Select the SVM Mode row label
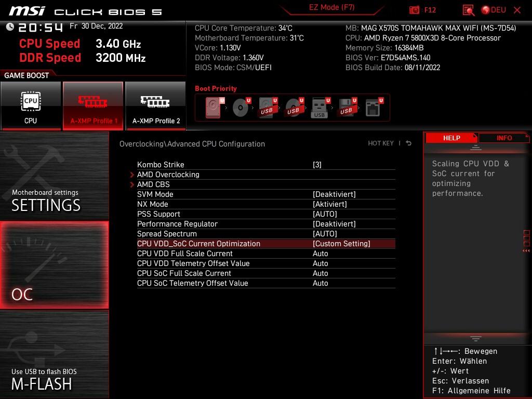 pos(155,194)
